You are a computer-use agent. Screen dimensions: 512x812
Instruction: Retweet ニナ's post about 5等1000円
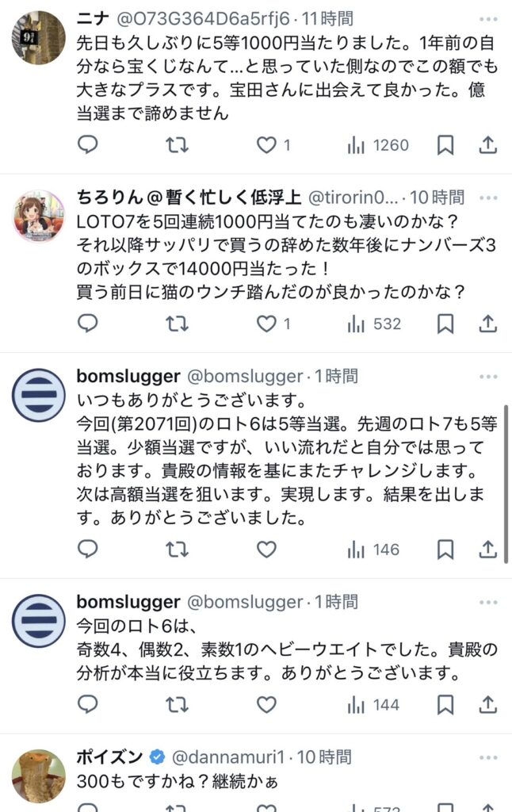pyautogui.click(x=178, y=145)
